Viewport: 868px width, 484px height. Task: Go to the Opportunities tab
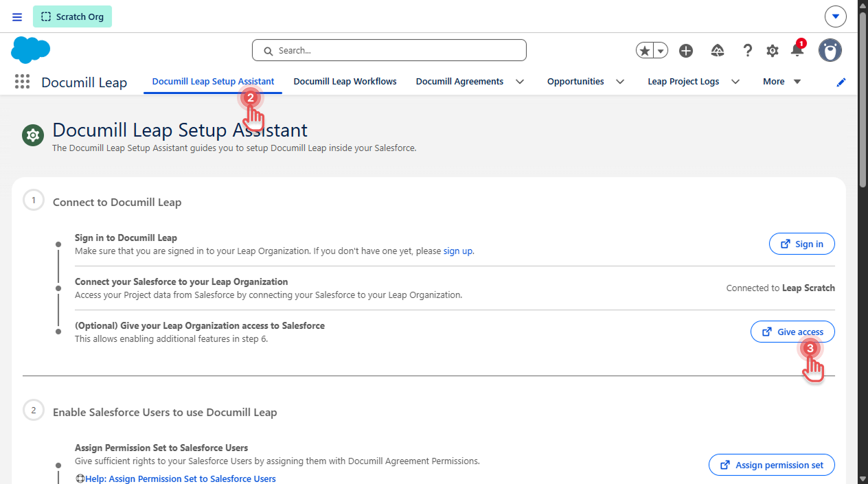pos(575,81)
